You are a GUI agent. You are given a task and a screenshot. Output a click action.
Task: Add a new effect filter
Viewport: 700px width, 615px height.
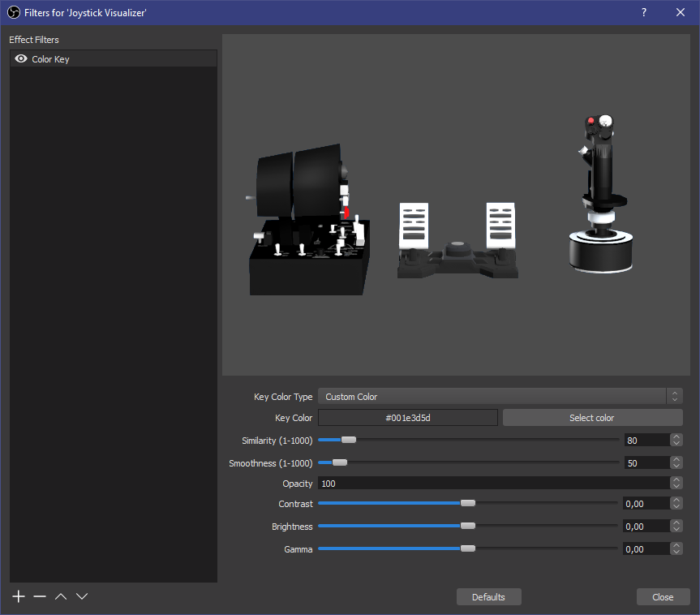click(x=18, y=596)
